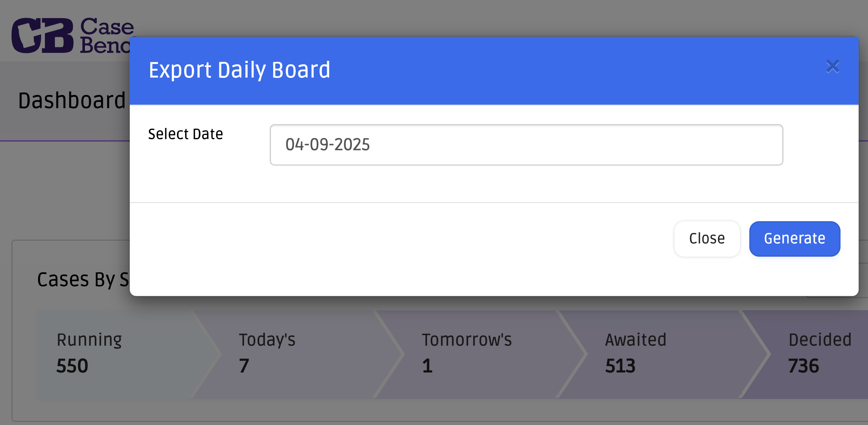
Task: Open the count 7 under Today's
Action: click(244, 366)
